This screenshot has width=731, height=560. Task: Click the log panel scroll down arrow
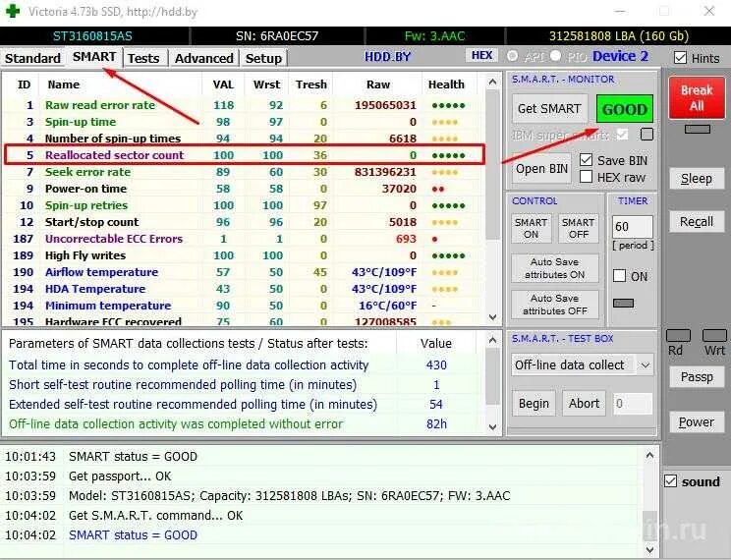point(649,550)
